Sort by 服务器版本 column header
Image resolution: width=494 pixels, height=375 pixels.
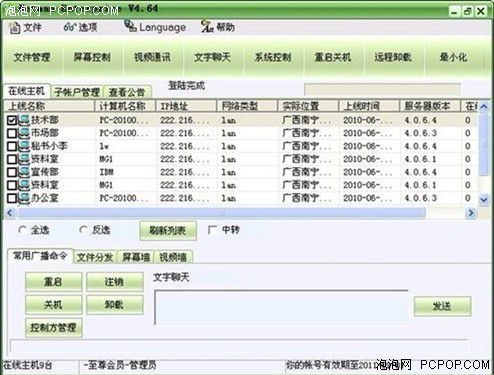coord(430,106)
